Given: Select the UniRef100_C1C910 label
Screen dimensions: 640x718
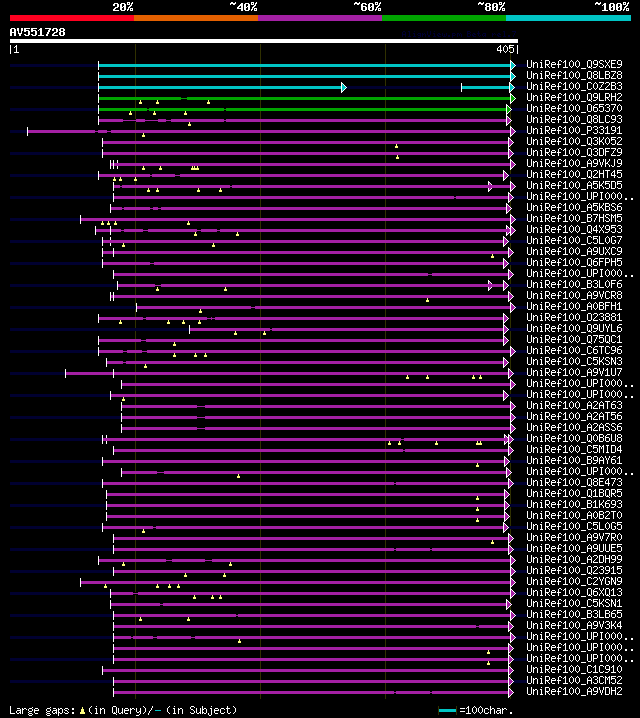Looking at the screenshot, I should [x=574, y=669].
